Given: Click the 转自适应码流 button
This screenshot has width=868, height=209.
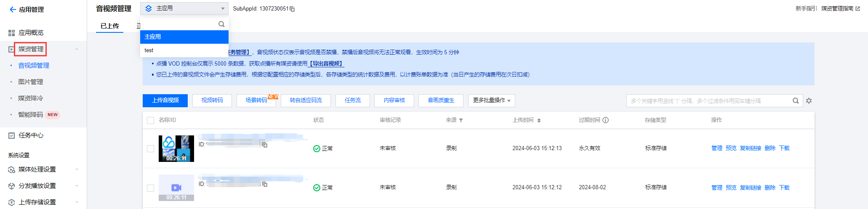Looking at the screenshot, I should point(306,101).
